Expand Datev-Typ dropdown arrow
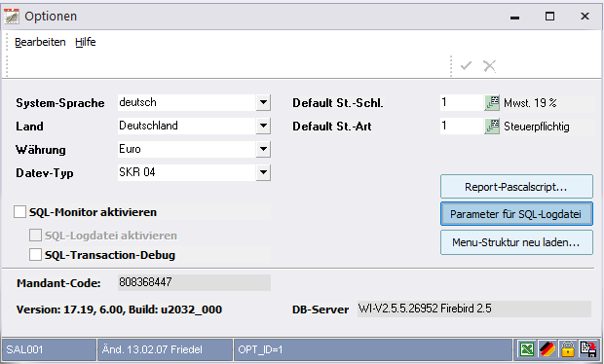Viewport: 604px width, 364px height. point(263,173)
